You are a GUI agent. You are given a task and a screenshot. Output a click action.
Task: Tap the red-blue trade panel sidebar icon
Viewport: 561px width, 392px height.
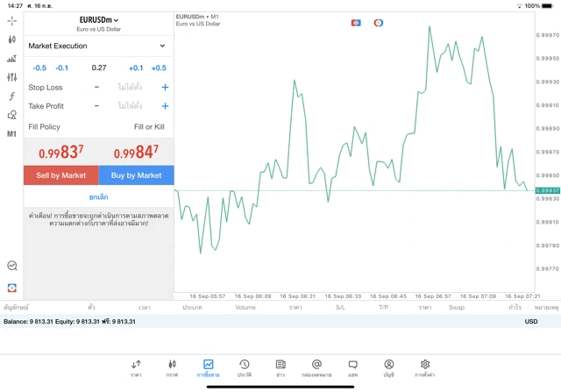(11, 288)
